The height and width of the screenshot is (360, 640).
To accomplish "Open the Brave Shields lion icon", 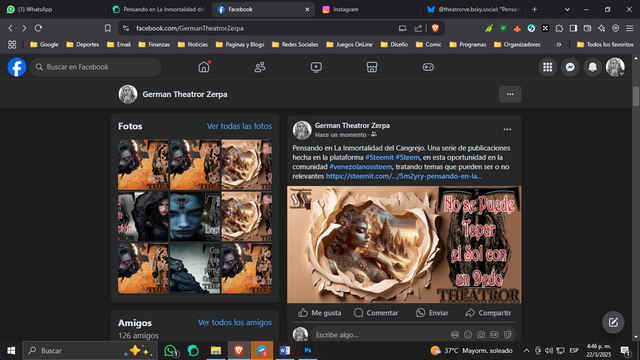I will tap(435, 28).
